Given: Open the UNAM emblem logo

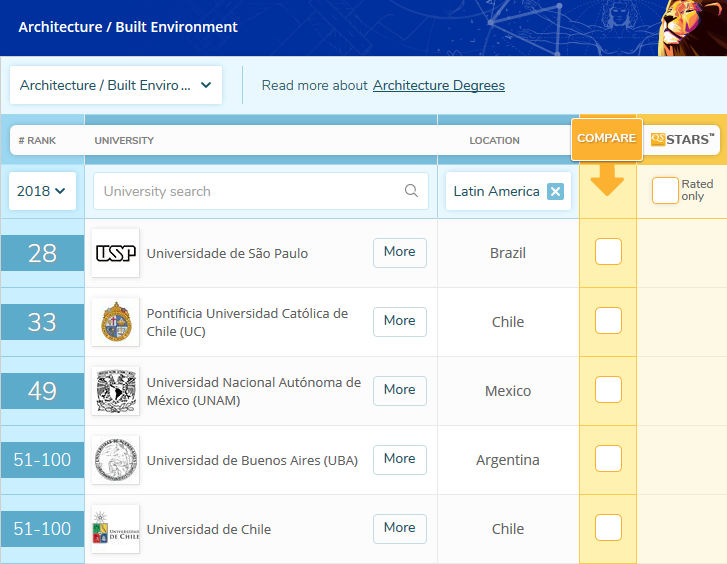Looking at the screenshot, I should [115, 391].
